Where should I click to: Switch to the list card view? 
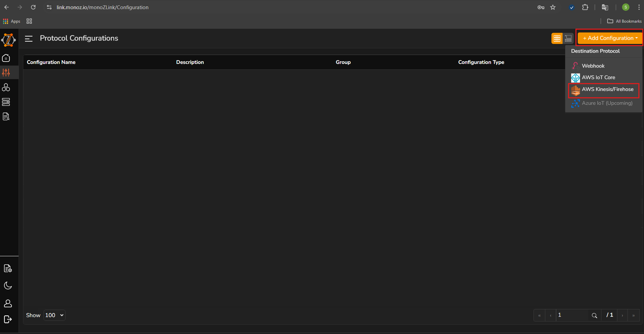point(568,39)
